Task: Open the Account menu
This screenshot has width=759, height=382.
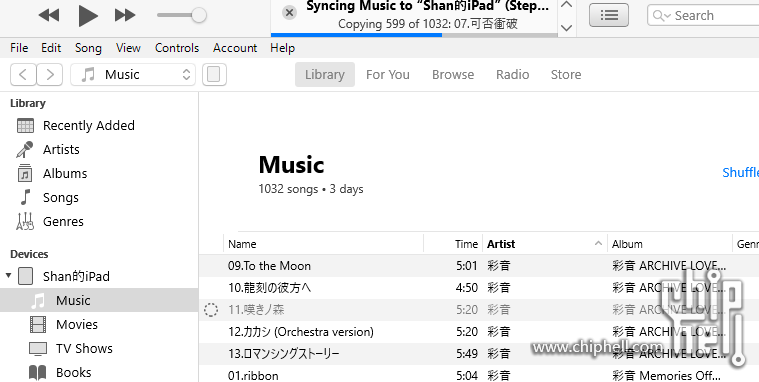Action: pos(235,48)
